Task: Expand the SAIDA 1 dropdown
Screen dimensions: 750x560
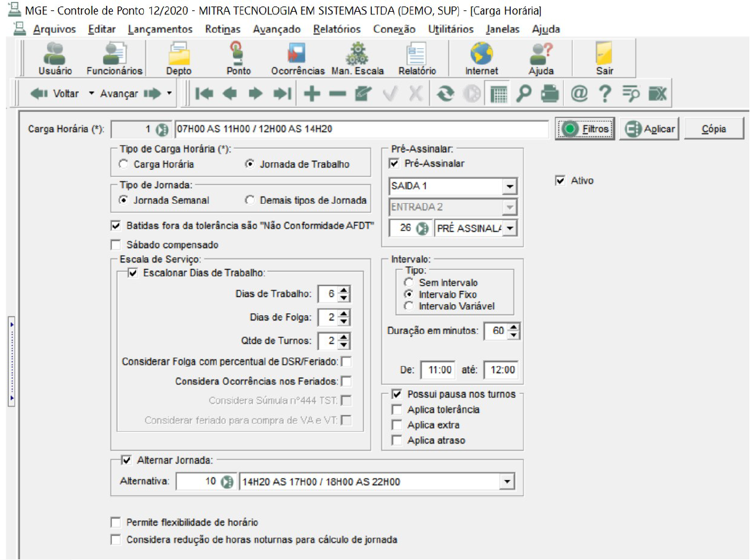Action: 510,186
